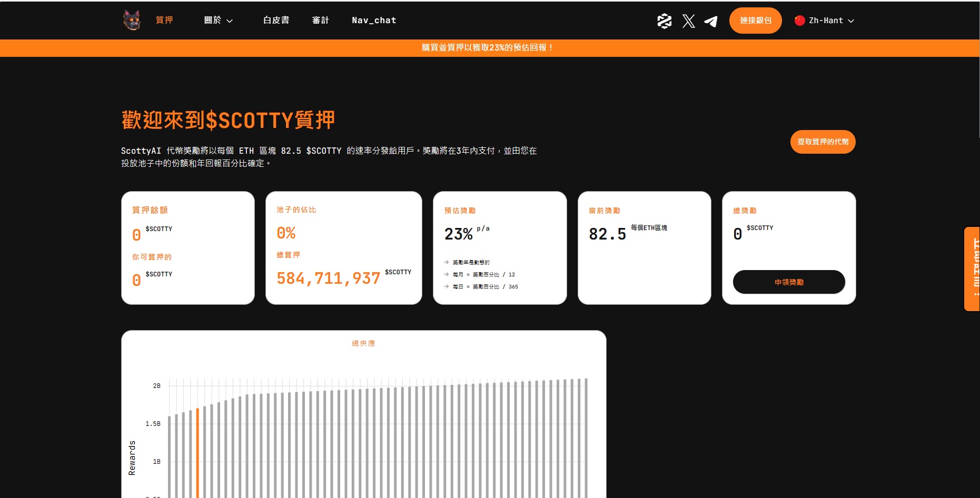Open the Nav_chat nav item

click(x=374, y=20)
